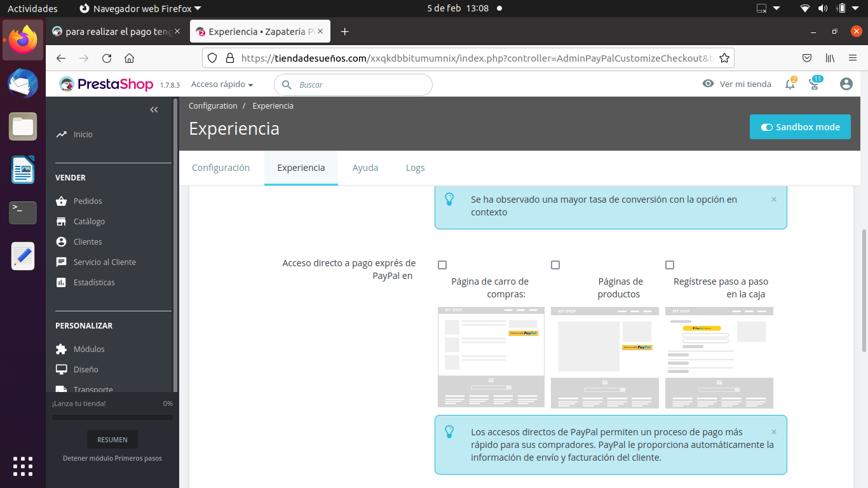Screen dimensions: 868x488
Task: Open Módulos in the sidebar
Action: [x=89, y=349]
